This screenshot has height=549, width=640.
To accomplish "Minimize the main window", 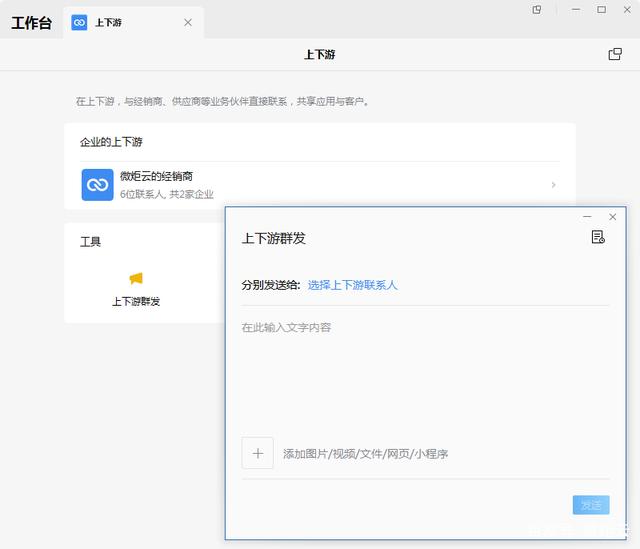I will (x=576, y=10).
